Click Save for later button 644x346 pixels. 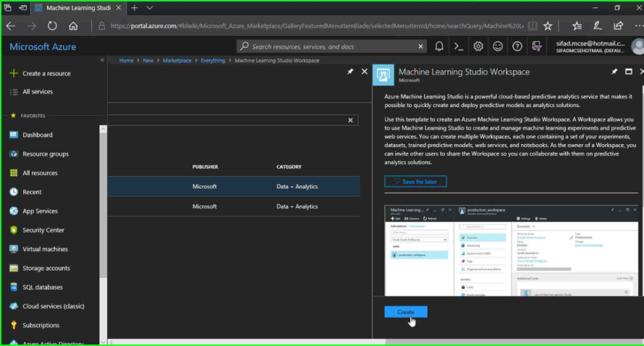coord(416,182)
